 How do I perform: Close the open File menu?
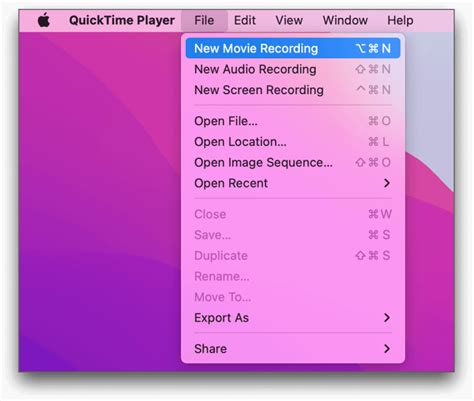(204, 20)
